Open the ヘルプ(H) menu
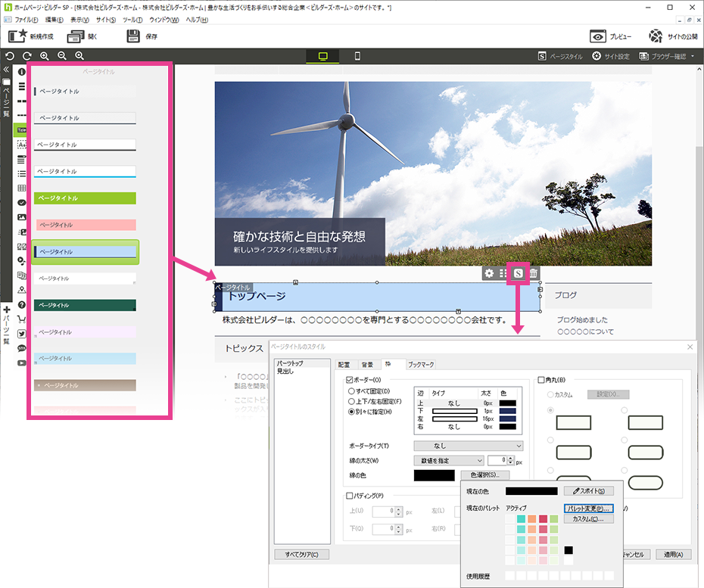This screenshot has width=704, height=588. [x=197, y=20]
